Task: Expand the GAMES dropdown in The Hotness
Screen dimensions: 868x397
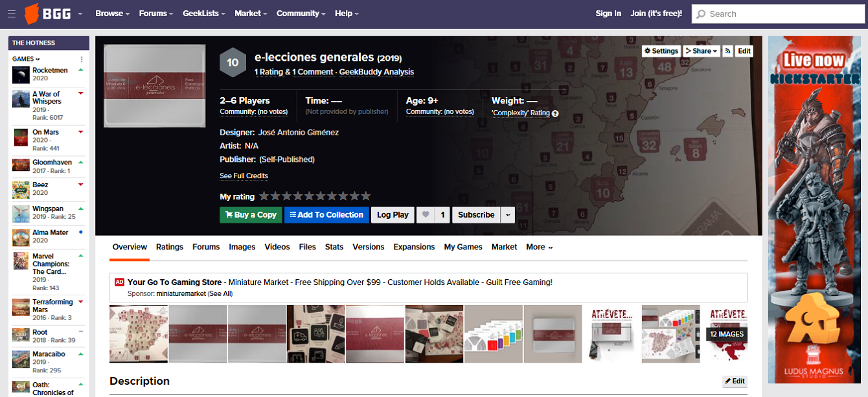Action: click(26, 59)
